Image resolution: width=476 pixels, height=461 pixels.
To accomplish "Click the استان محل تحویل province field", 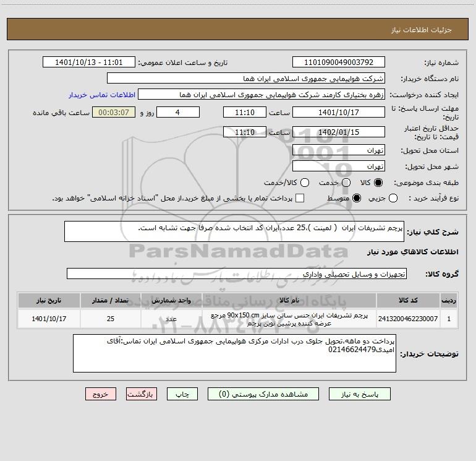I will click(x=338, y=150).
